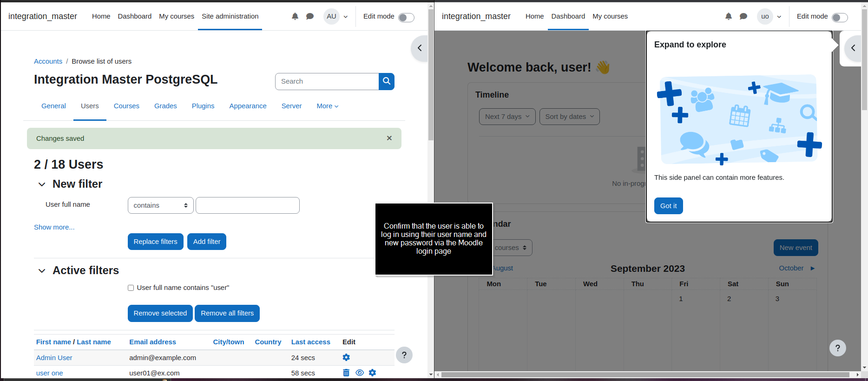Switch to the General tab
Viewport: 868px width, 381px height.
(x=53, y=106)
